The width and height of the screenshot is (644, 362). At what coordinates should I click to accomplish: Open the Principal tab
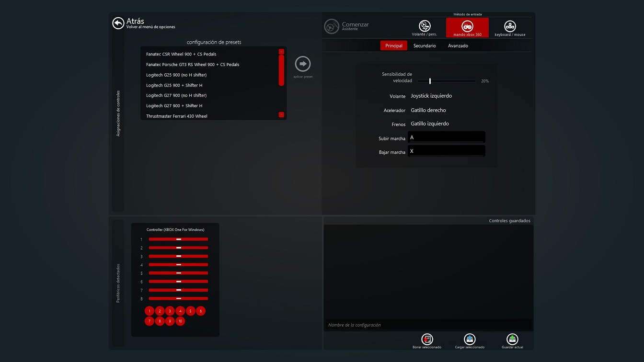click(x=394, y=45)
